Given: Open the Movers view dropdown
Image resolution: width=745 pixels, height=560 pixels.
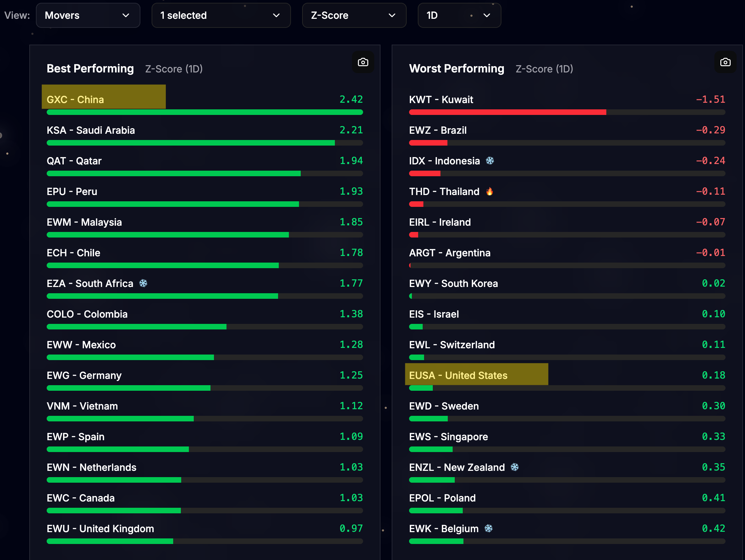Looking at the screenshot, I should [x=88, y=15].
